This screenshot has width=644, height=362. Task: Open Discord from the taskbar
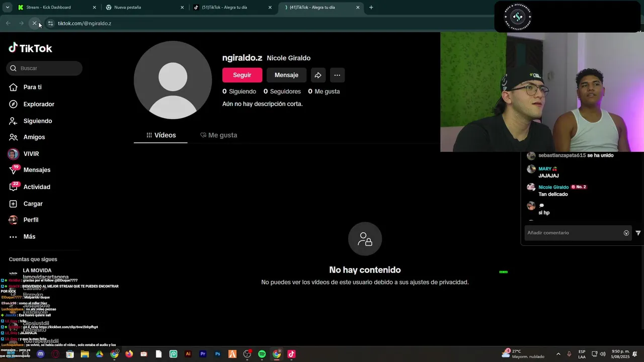pos(41,354)
